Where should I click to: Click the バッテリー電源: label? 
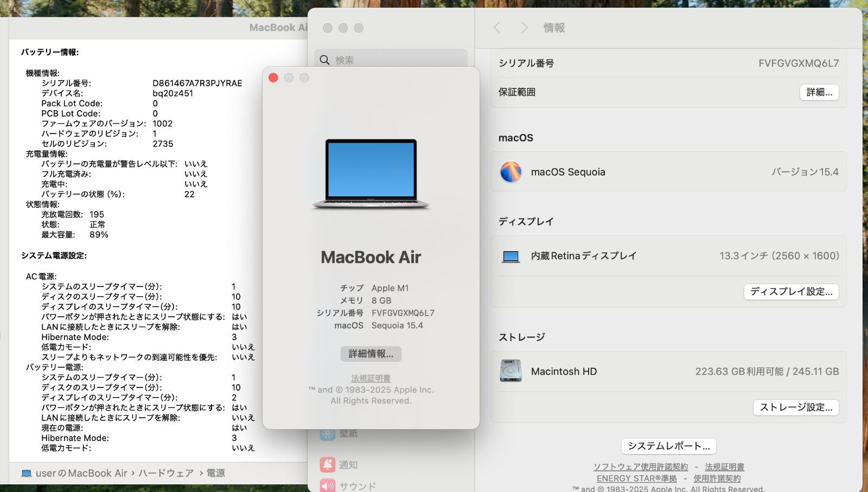click(x=54, y=367)
